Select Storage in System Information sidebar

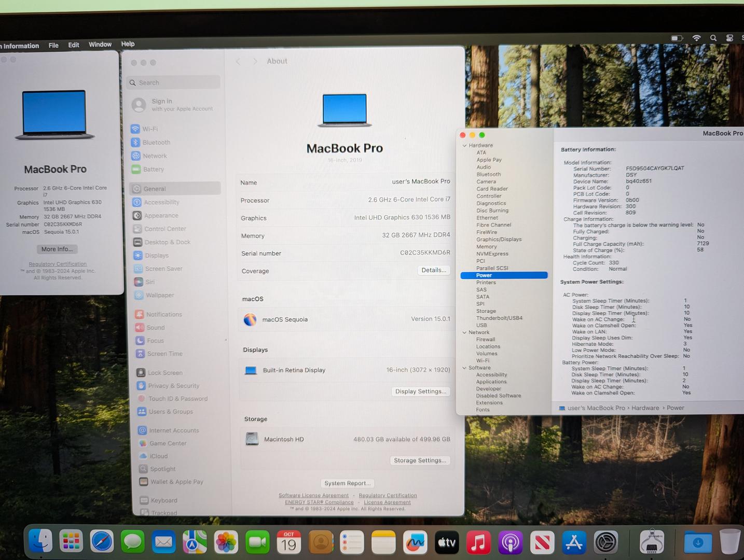[x=486, y=311]
